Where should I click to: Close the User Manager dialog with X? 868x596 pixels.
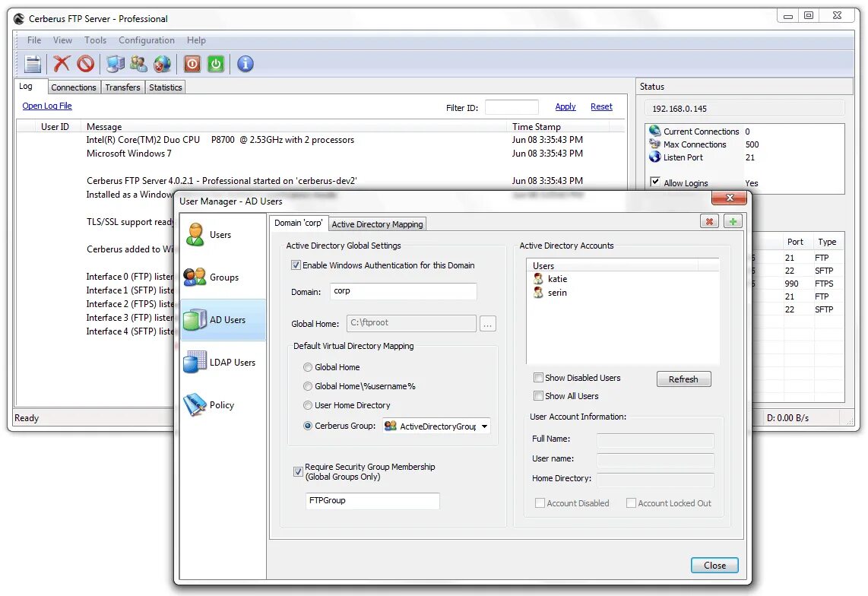click(x=729, y=198)
